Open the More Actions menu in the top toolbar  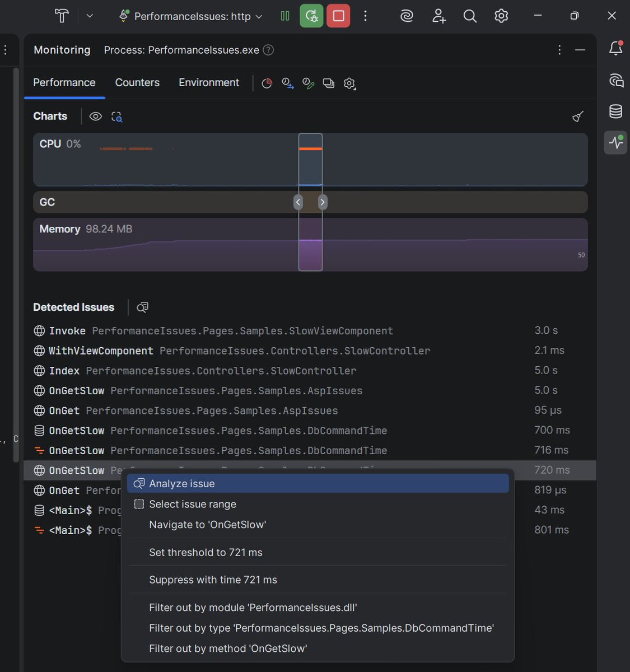click(365, 16)
